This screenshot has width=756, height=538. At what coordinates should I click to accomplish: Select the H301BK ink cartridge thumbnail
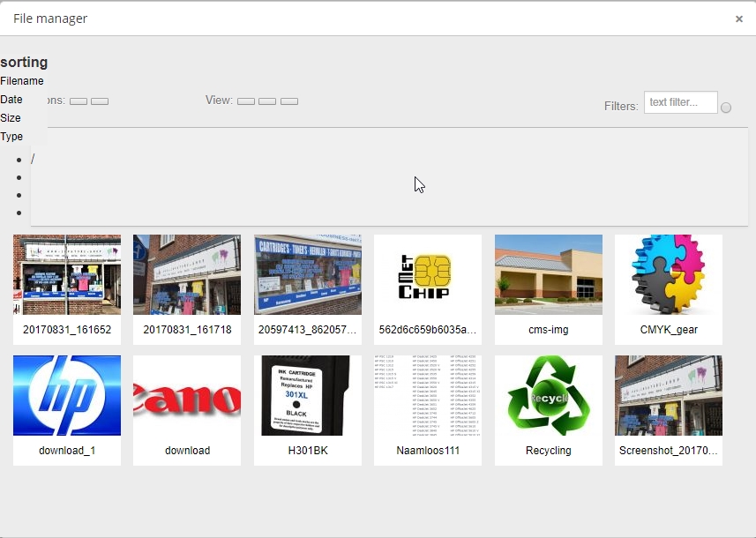tap(308, 395)
